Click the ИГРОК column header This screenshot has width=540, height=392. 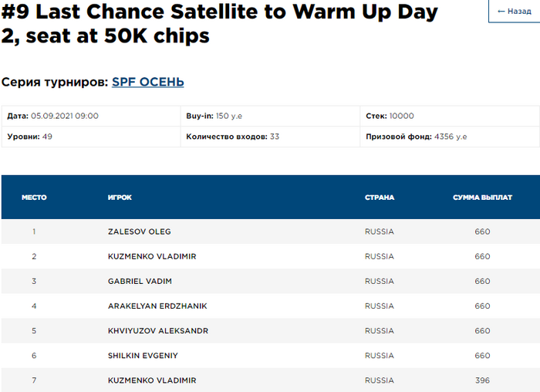pyautogui.click(x=120, y=198)
